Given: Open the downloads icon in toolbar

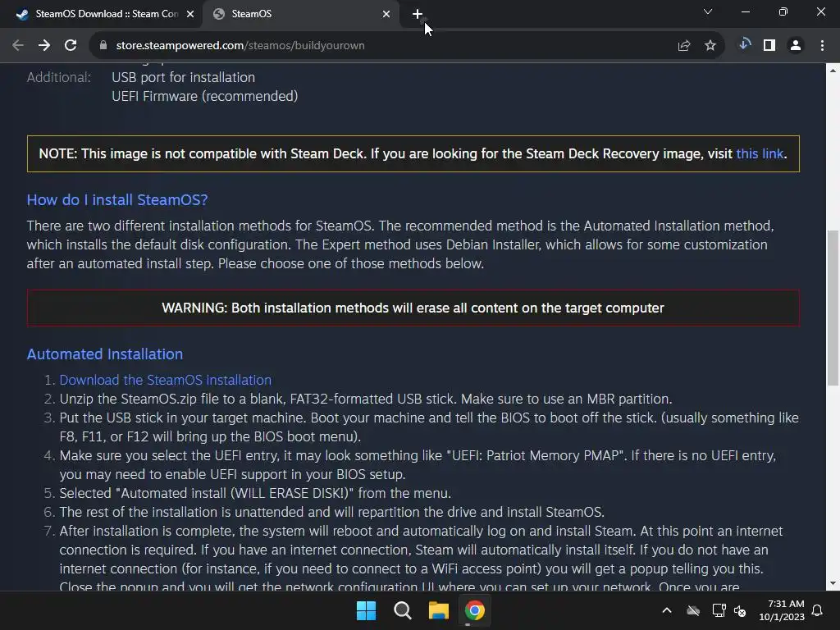Looking at the screenshot, I should 745,45.
